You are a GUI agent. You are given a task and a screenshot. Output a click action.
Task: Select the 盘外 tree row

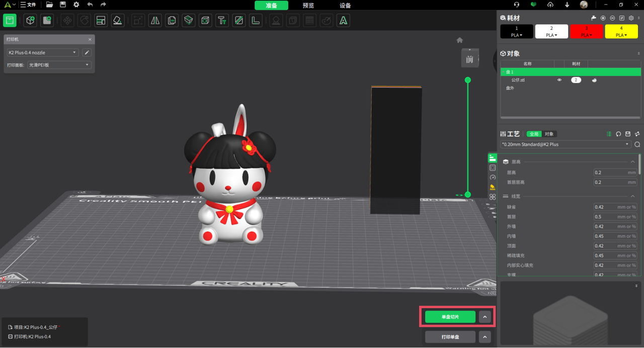point(571,88)
